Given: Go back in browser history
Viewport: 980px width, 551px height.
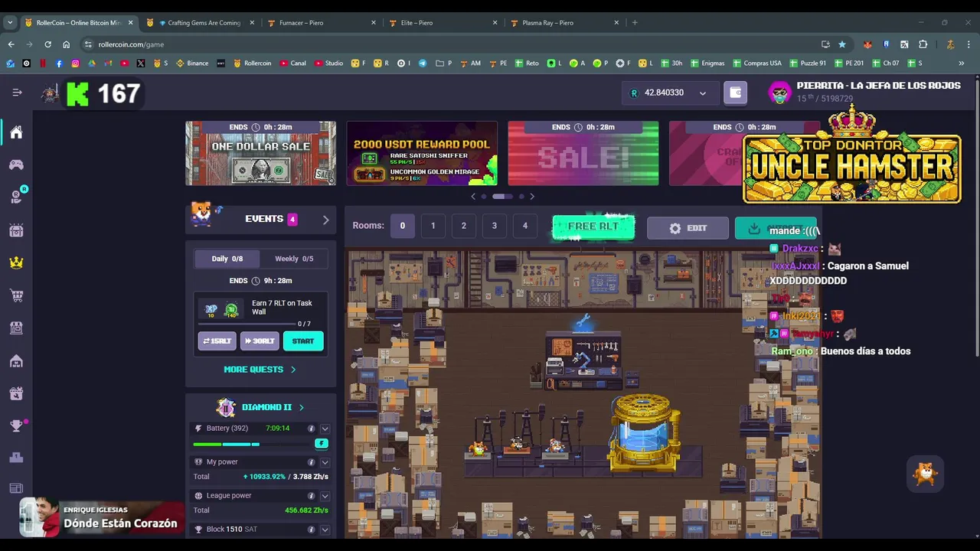Looking at the screenshot, I should click(x=11, y=44).
